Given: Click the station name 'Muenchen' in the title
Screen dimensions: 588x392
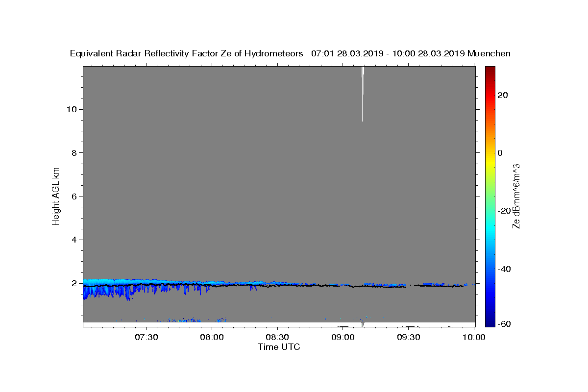Looking at the screenshot, I should tap(490, 54).
